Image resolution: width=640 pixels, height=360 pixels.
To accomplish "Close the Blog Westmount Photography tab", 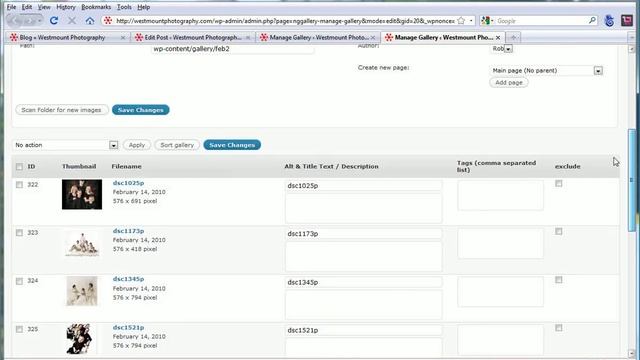I will click(x=123, y=38).
